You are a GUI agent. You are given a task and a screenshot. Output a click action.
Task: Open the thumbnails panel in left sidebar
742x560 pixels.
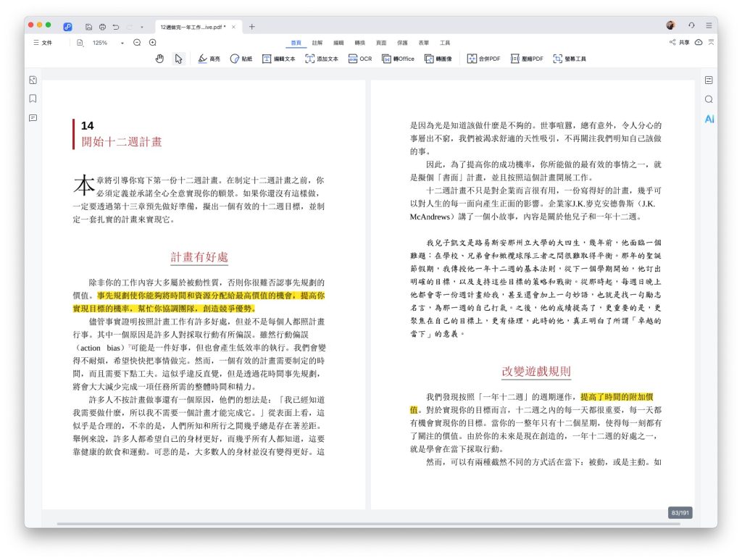point(33,80)
